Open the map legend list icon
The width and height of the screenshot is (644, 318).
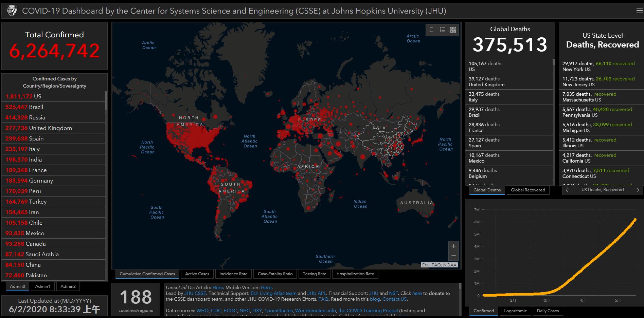click(x=442, y=30)
